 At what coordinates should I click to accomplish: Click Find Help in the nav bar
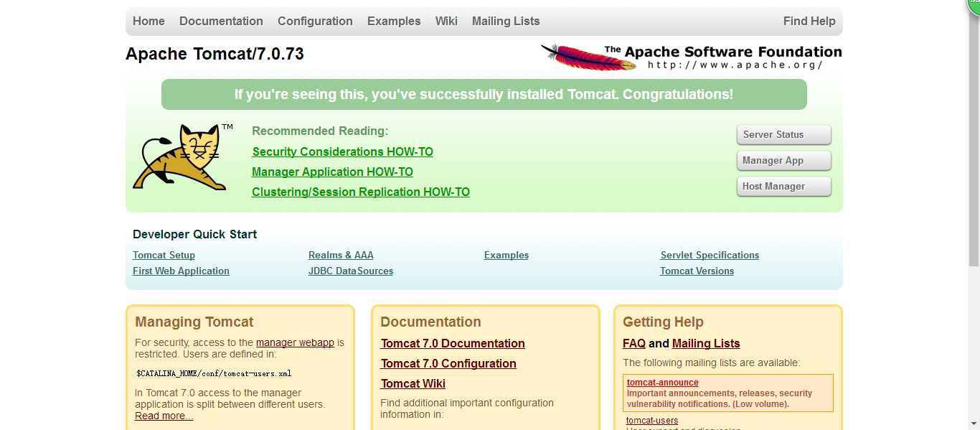coord(809,21)
